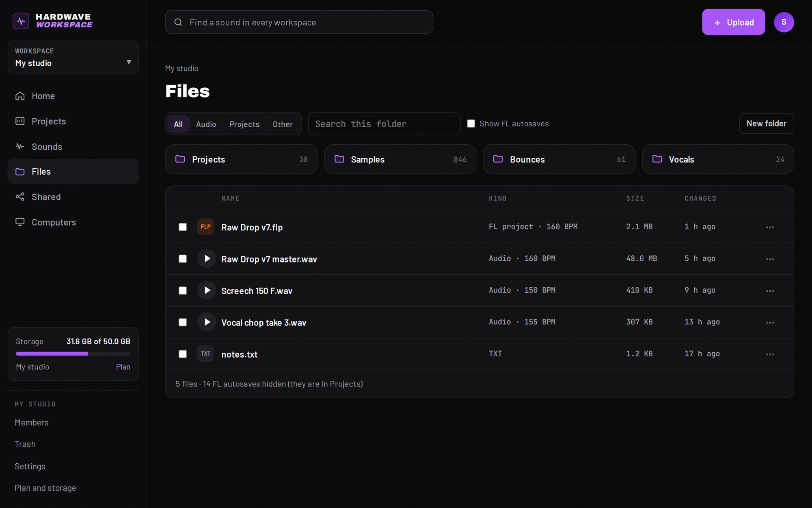The width and height of the screenshot is (812, 508).
Task: Open the S user avatar
Action: [784, 22]
